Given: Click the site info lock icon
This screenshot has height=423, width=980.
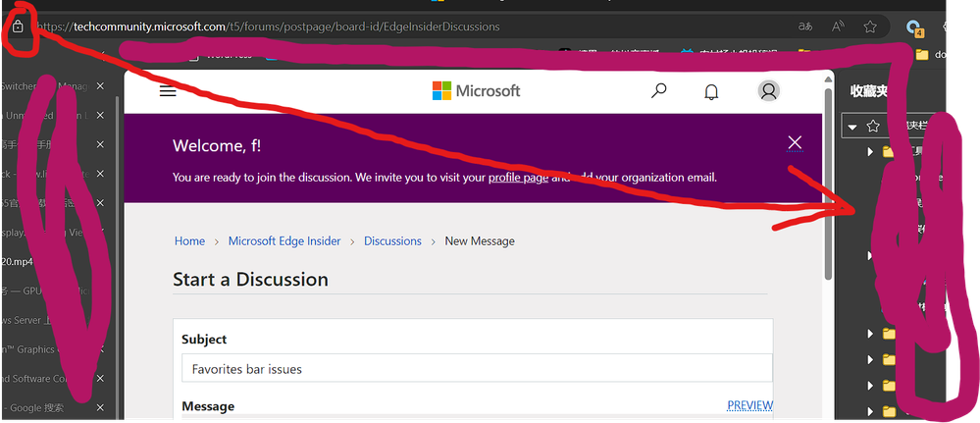Looking at the screenshot, I should tap(18, 26).
